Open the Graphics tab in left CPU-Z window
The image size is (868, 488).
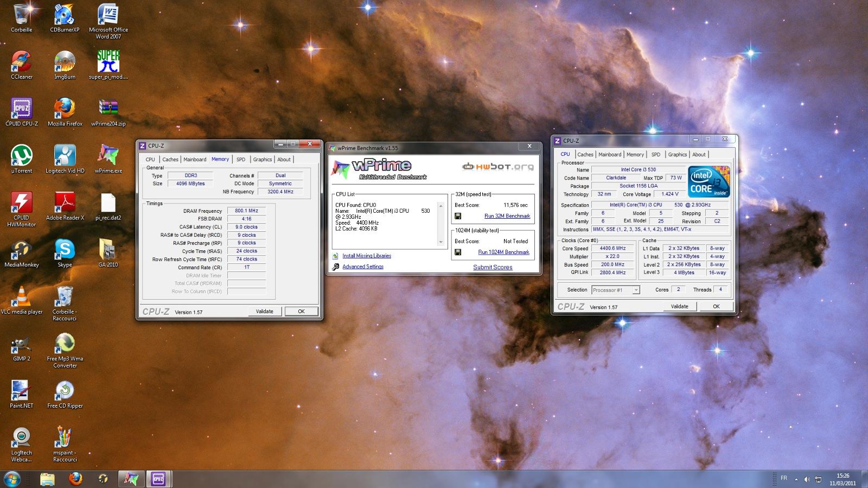(x=263, y=160)
